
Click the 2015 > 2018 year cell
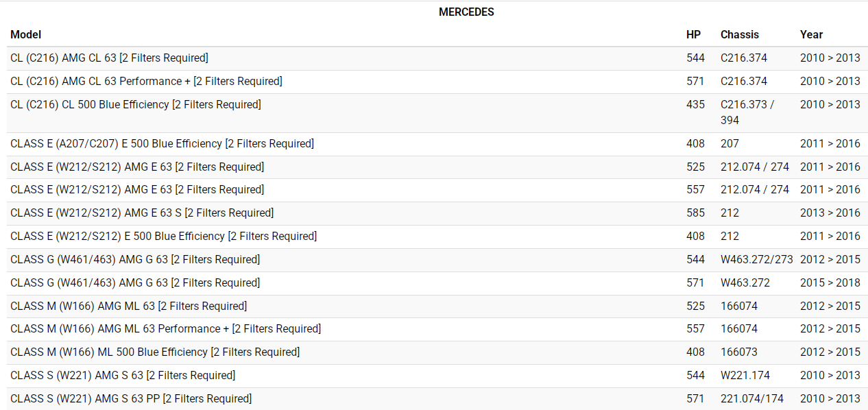tap(830, 282)
